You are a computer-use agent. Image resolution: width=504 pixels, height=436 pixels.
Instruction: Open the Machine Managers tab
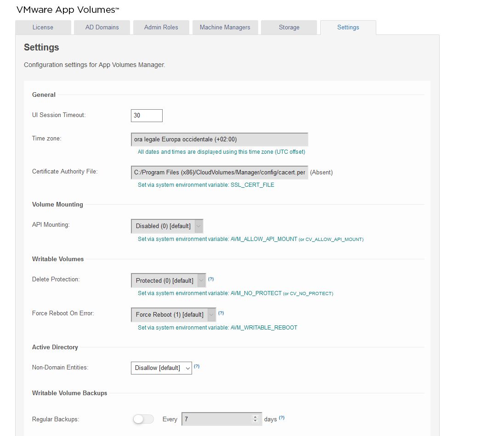pyautogui.click(x=225, y=27)
